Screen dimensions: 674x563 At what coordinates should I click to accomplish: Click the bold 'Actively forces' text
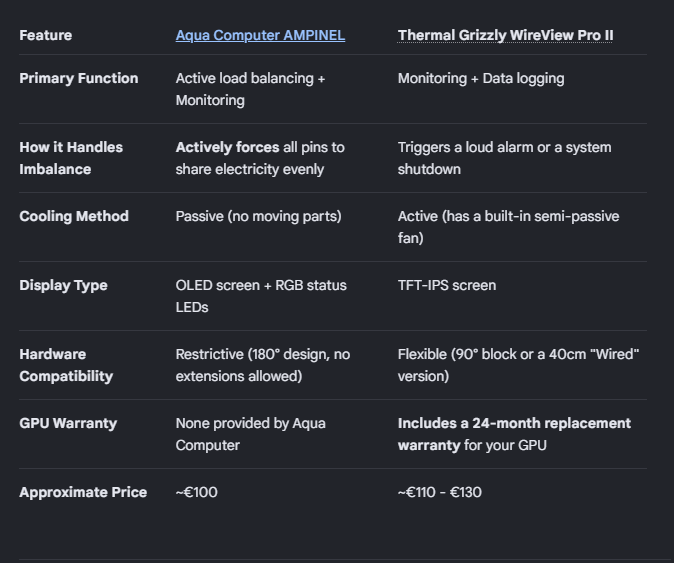tap(227, 147)
